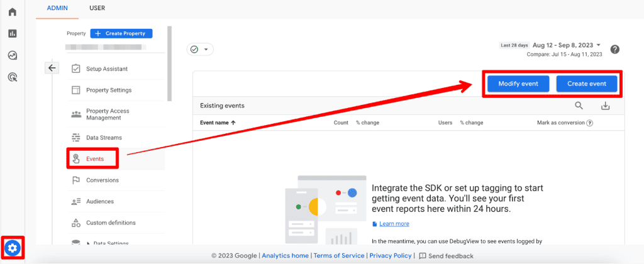
Task: Click the Send feedback text
Action: click(x=451, y=256)
